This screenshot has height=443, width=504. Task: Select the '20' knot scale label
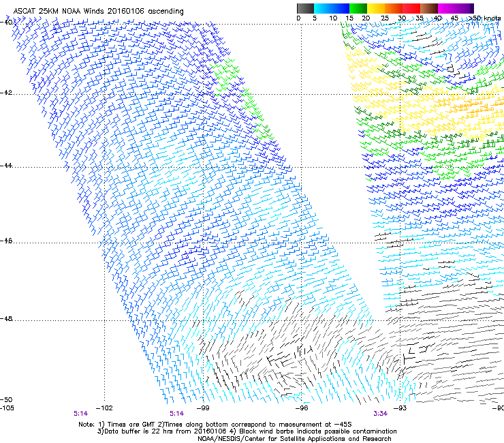pyautogui.click(x=366, y=18)
